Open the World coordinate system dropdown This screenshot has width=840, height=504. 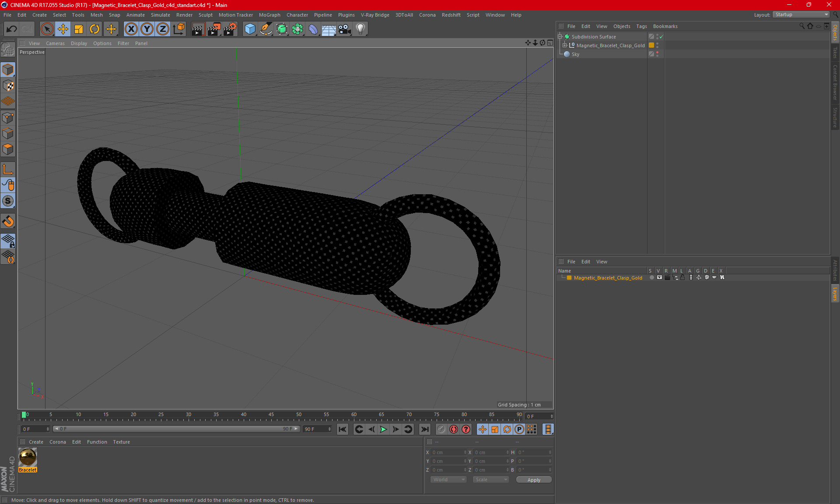point(448,479)
